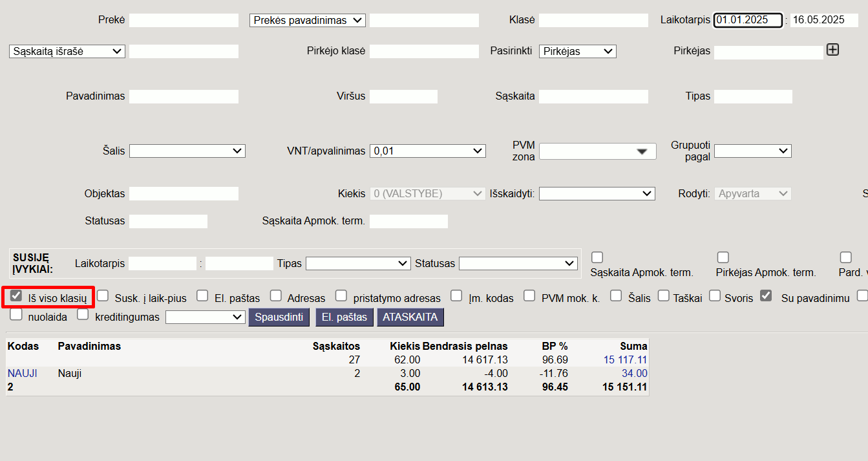This screenshot has width=868, height=461.
Task: Open dropdown next to kreditingumas
Action: point(205,317)
